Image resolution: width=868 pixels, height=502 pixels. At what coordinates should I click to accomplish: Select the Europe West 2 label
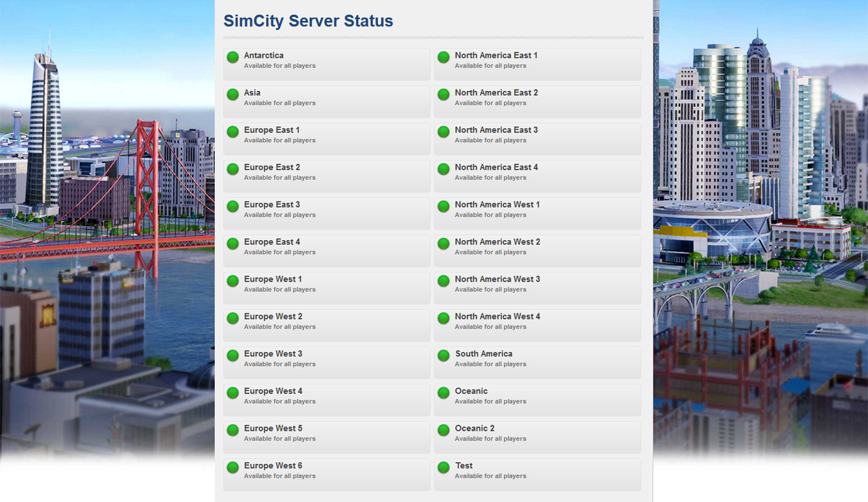click(273, 317)
